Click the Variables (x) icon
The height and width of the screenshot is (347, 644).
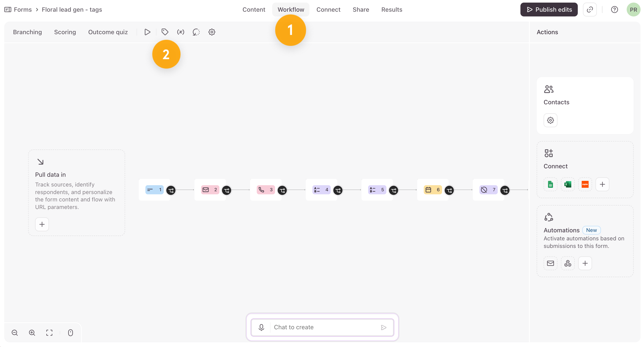[180, 32]
